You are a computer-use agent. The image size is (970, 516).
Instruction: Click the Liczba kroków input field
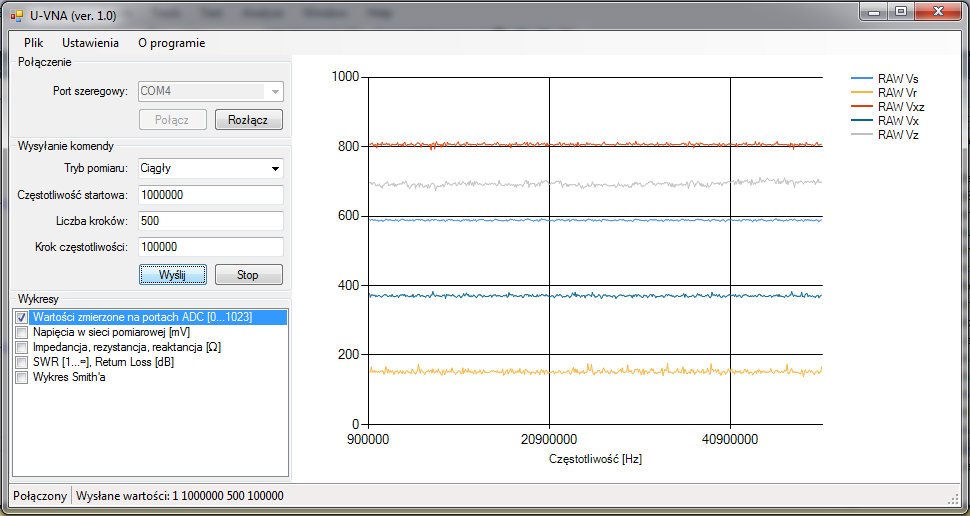(x=210, y=221)
